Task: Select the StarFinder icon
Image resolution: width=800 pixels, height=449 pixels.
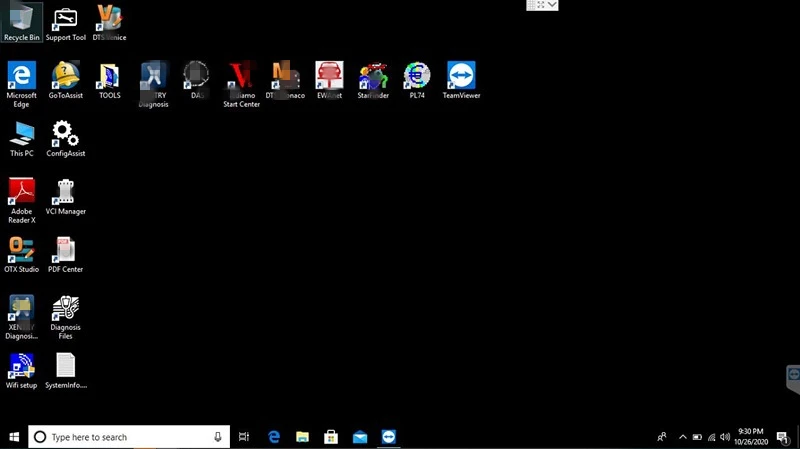Action: click(x=373, y=80)
